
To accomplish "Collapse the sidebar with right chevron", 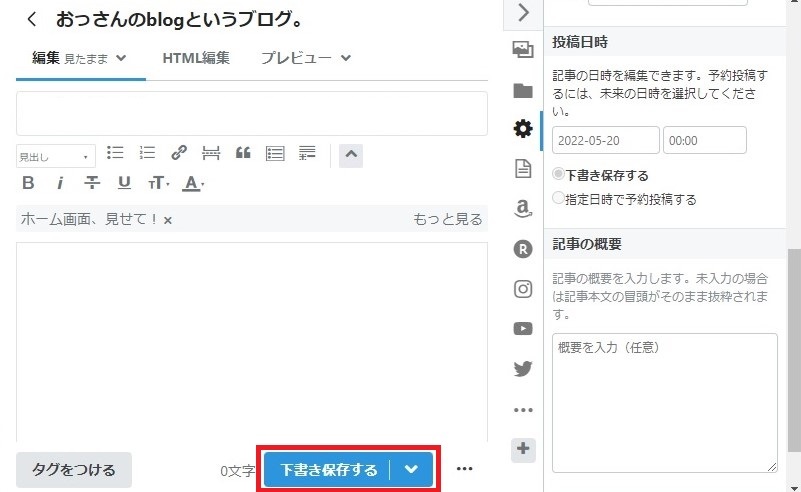I will click(523, 12).
